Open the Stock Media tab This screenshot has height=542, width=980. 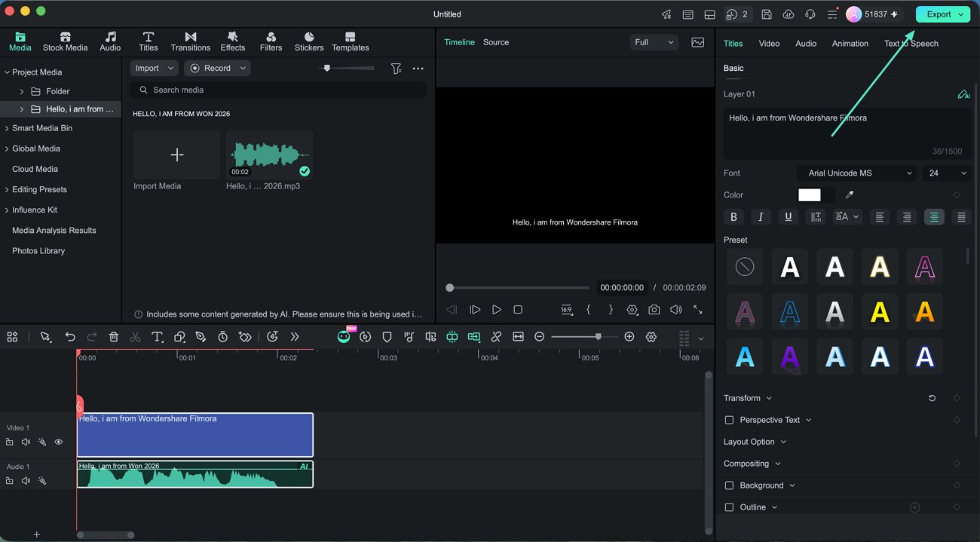tap(65, 41)
